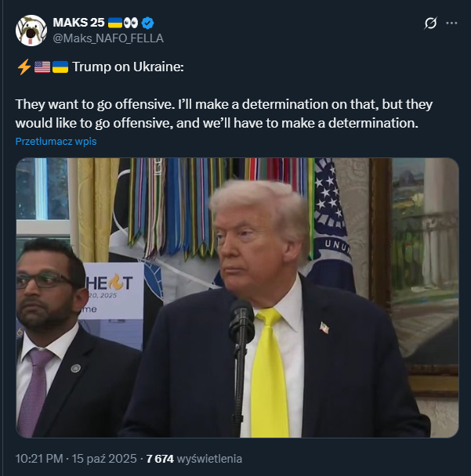Click the eyes emoji in the display name
The height and width of the screenshot is (476, 471).
coord(131,23)
